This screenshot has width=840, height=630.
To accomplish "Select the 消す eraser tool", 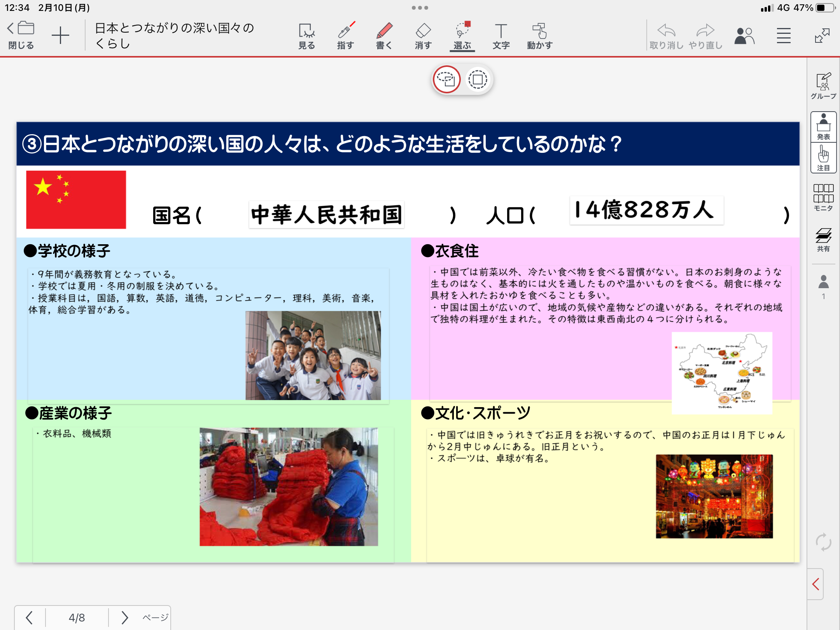I will pos(423,36).
